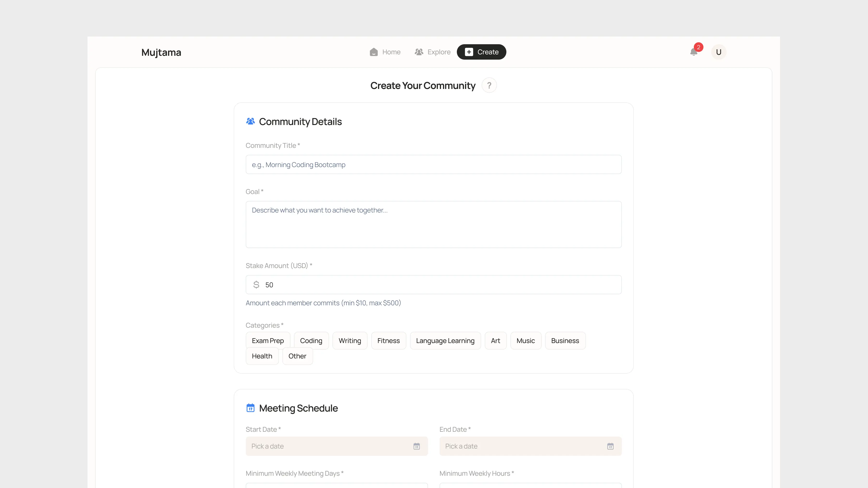Click into the Stake Amount field
The image size is (868, 488).
pyautogui.click(x=438, y=285)
